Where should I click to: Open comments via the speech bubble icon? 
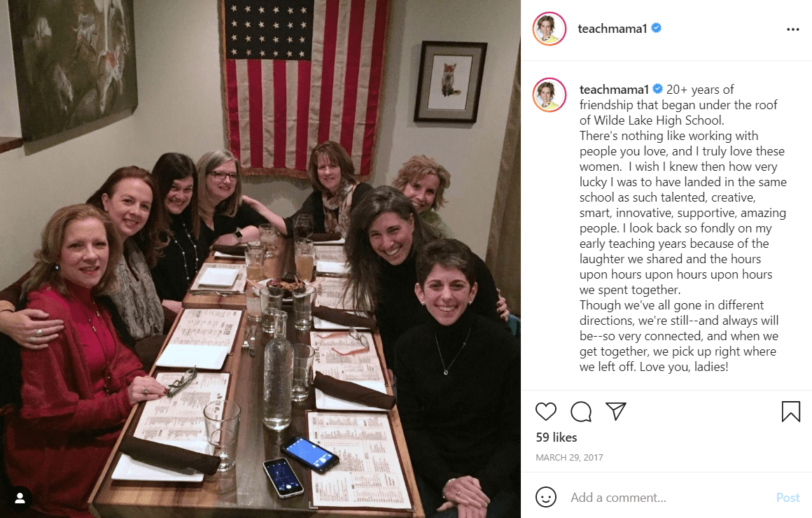tap(581, 411)
